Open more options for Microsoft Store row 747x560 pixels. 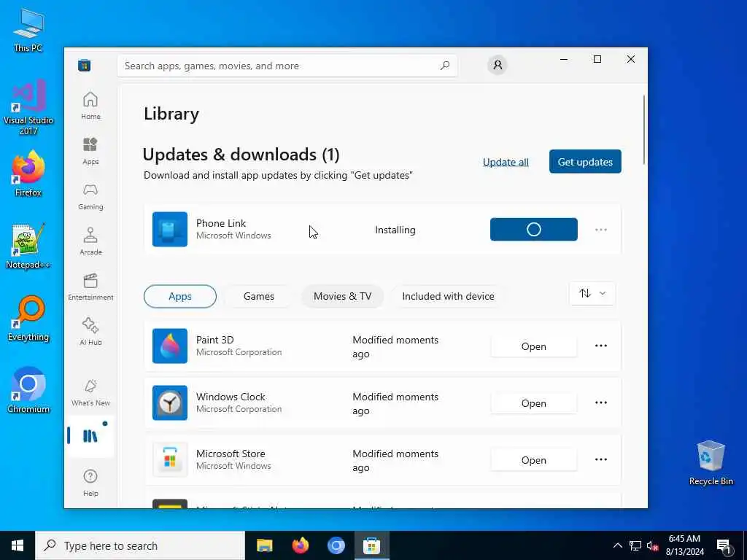[x=601, y=459]
